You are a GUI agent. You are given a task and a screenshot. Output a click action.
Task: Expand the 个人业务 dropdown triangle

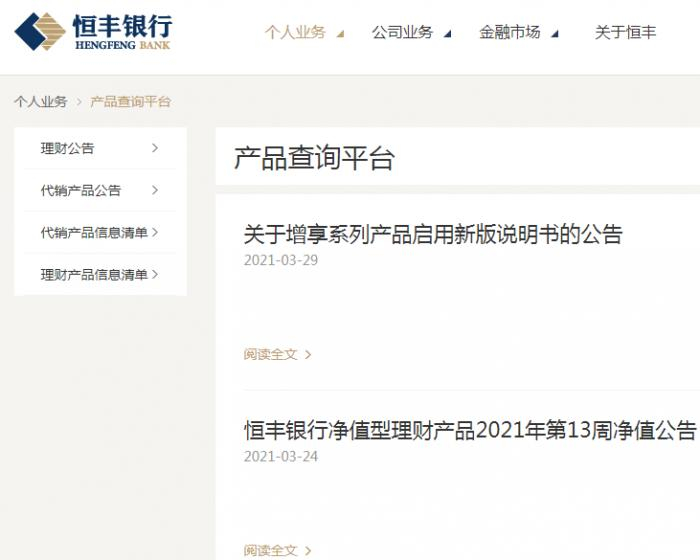point(341,33)
